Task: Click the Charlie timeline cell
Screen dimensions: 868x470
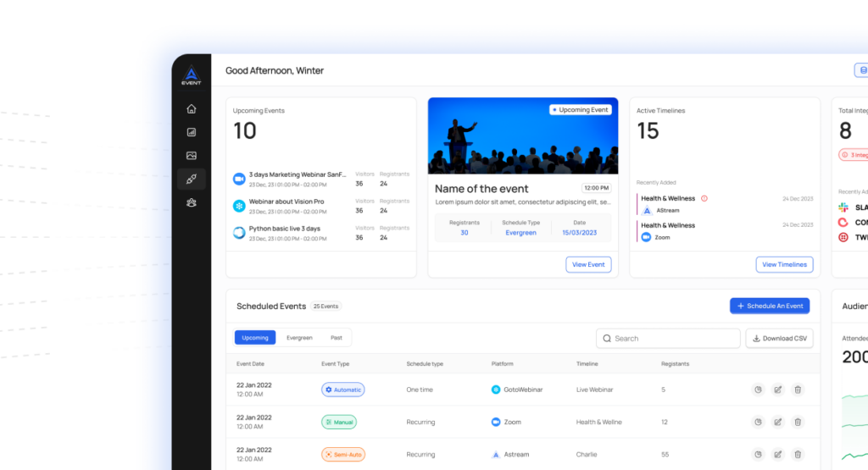Action: coord(587,455)
